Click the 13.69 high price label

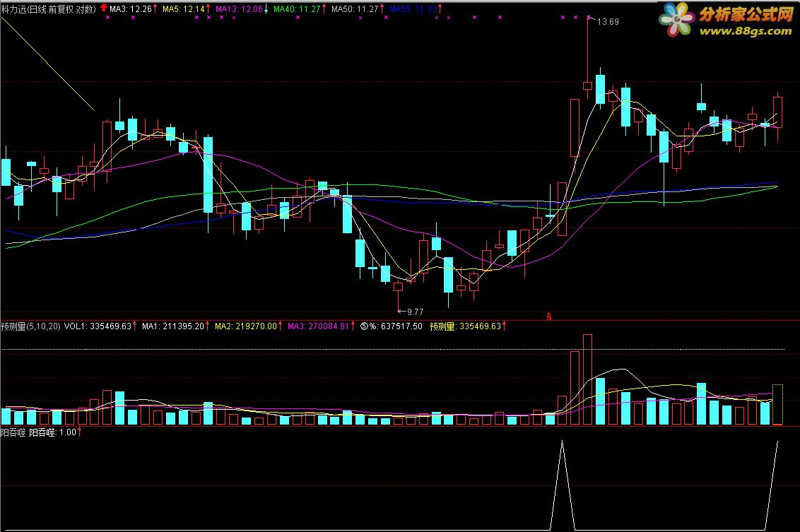pos(608,22)
